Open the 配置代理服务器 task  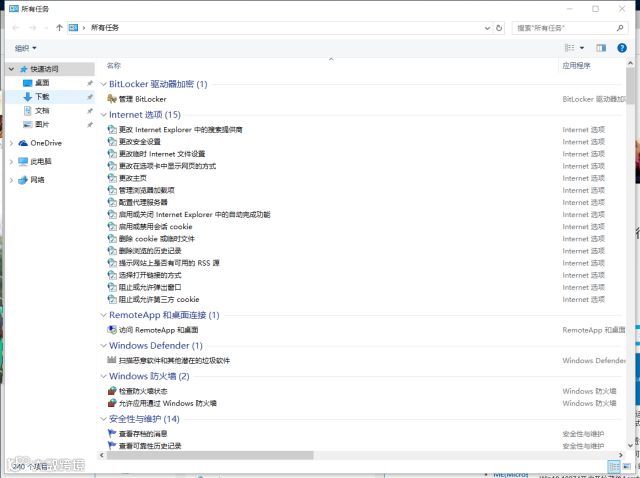pyautogui.click(x=143, y=202)
